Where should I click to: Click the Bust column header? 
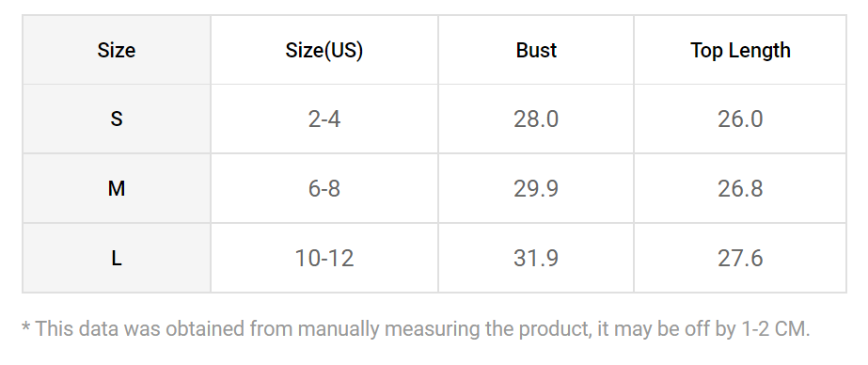(x=536, y=50)
